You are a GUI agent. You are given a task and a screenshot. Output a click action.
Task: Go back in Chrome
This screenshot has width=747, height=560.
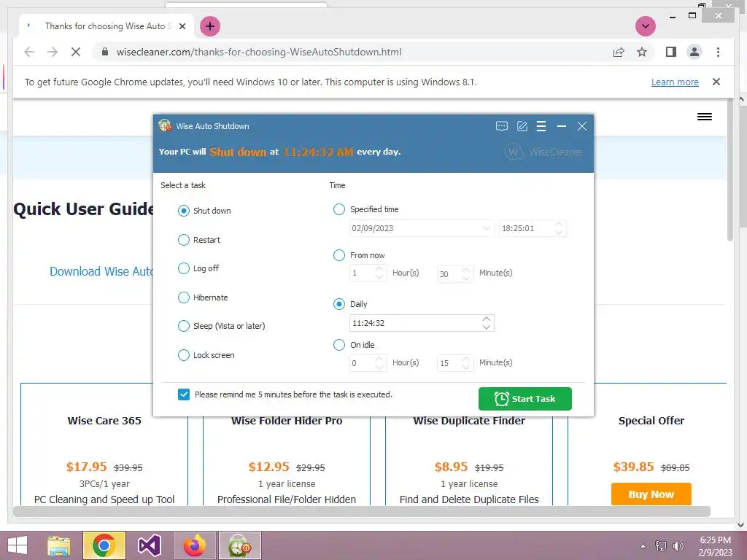[29, 52]
